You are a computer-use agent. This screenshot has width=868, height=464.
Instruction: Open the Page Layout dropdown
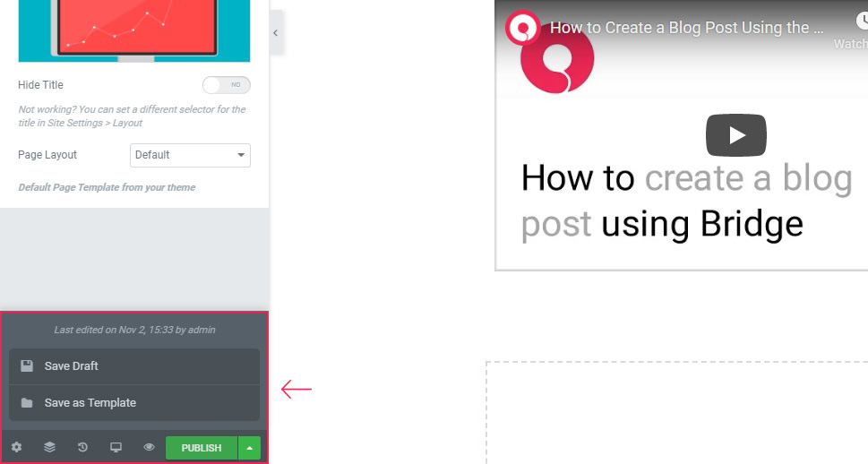pyautogui.click(x=190, y=155)
